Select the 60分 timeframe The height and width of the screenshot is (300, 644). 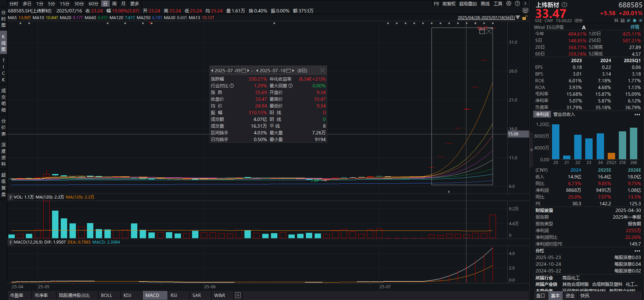[93, 4]
